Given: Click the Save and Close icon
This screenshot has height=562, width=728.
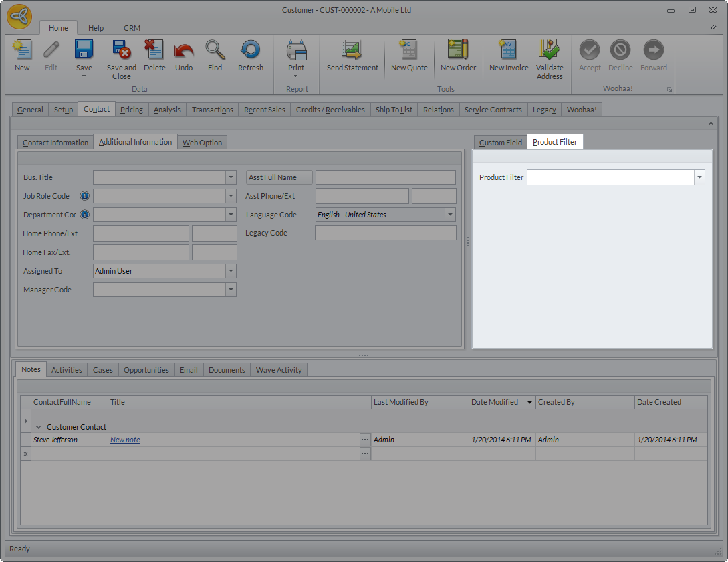Looking at the screenshot, I should tap(121, 50).
